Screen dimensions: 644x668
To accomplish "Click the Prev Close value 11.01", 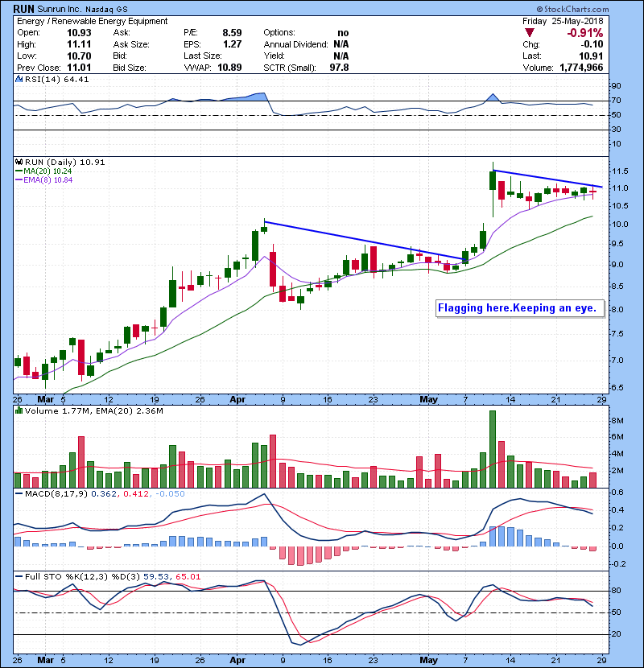I will pyautogui.click(x=79, y=68).
